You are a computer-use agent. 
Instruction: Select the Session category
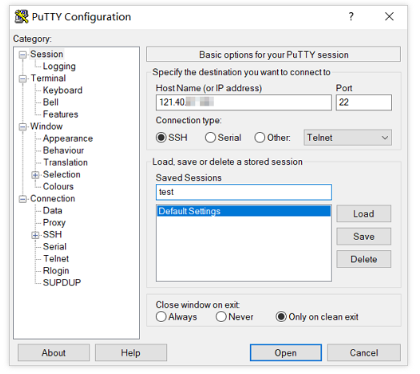click(47, 54)
